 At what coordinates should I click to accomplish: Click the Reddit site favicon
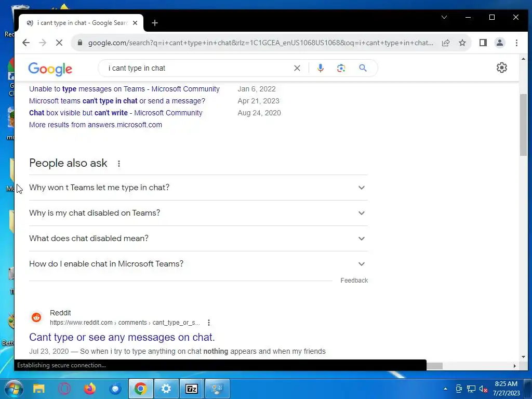36,317
